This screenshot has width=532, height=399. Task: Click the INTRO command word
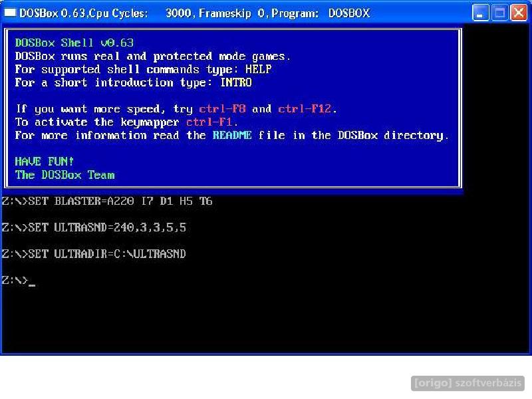point(236,82)
